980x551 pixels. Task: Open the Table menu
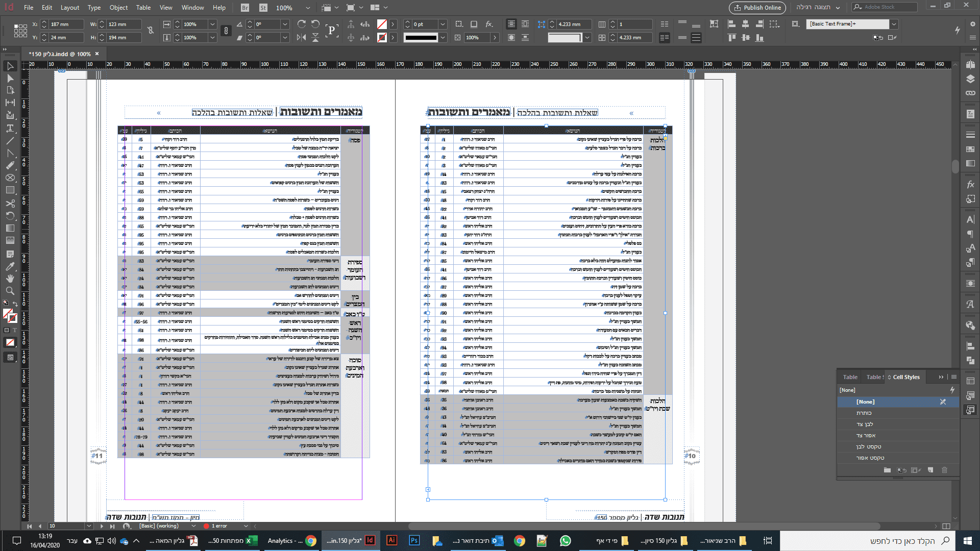pyautogui.click(x=143, y=8)
